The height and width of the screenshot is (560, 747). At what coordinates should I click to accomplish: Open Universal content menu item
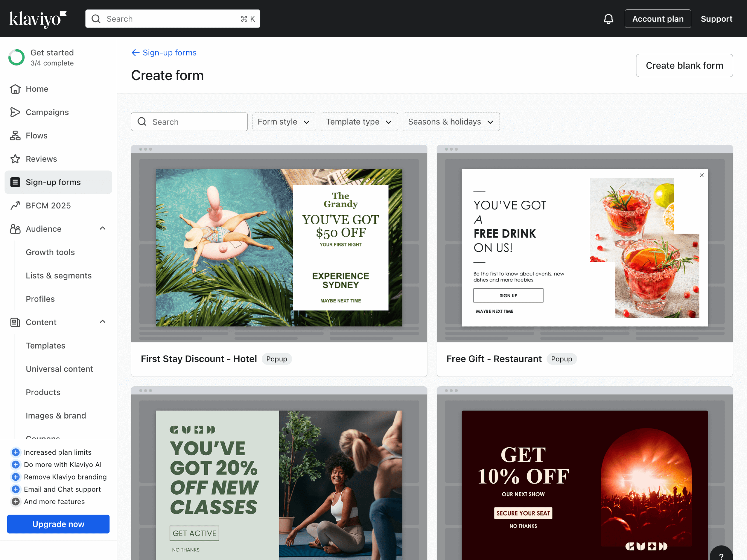[60, 369]
